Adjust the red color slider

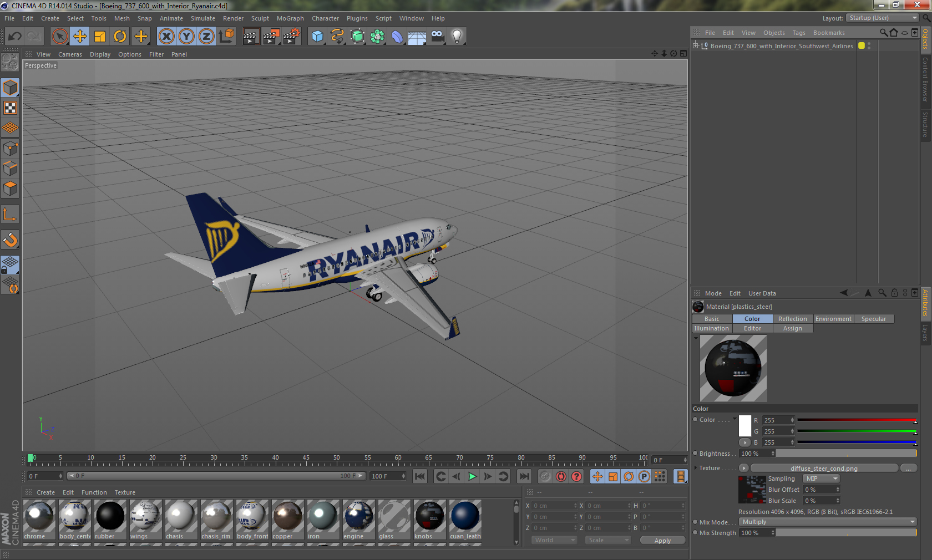point(857,420)
